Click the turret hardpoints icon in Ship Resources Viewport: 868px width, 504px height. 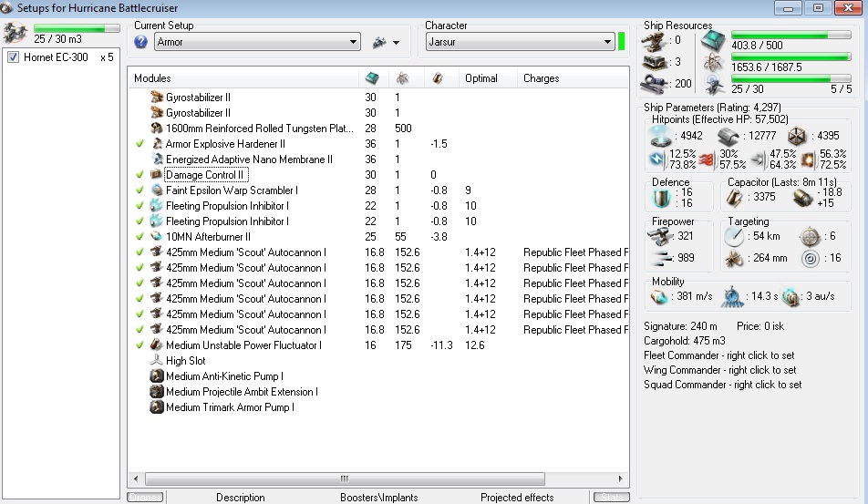coord(655,40)
